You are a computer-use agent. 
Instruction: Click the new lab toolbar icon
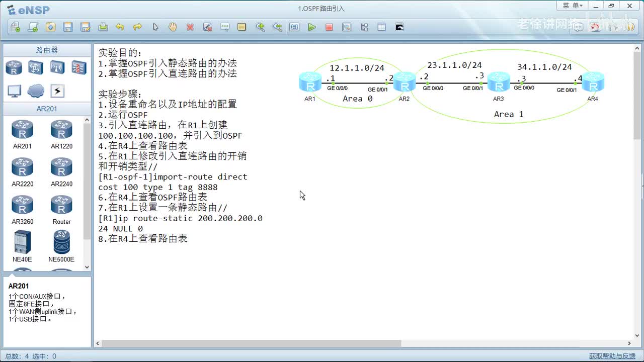tap(33, 27)
